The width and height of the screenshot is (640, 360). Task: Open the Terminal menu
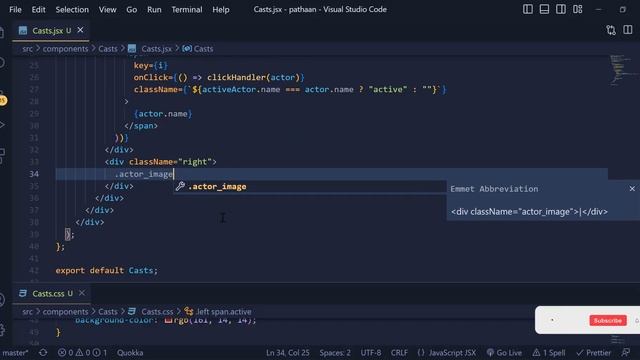[187, 9]
